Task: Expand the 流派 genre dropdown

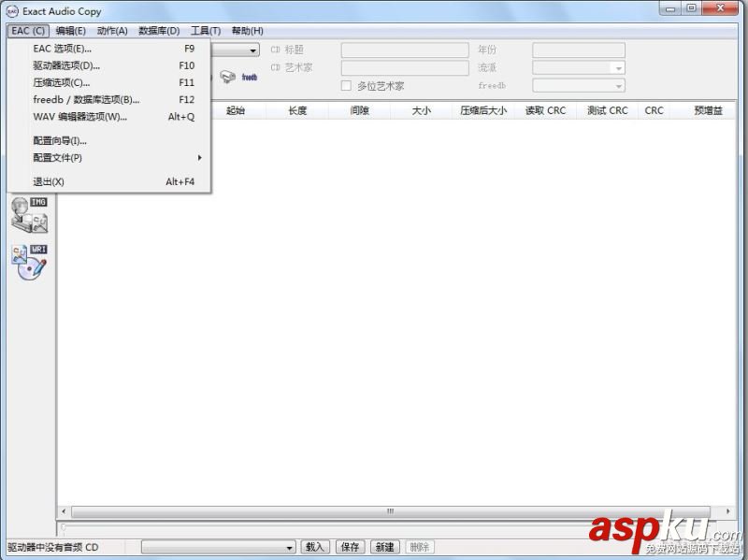Action: click(617, 67)
